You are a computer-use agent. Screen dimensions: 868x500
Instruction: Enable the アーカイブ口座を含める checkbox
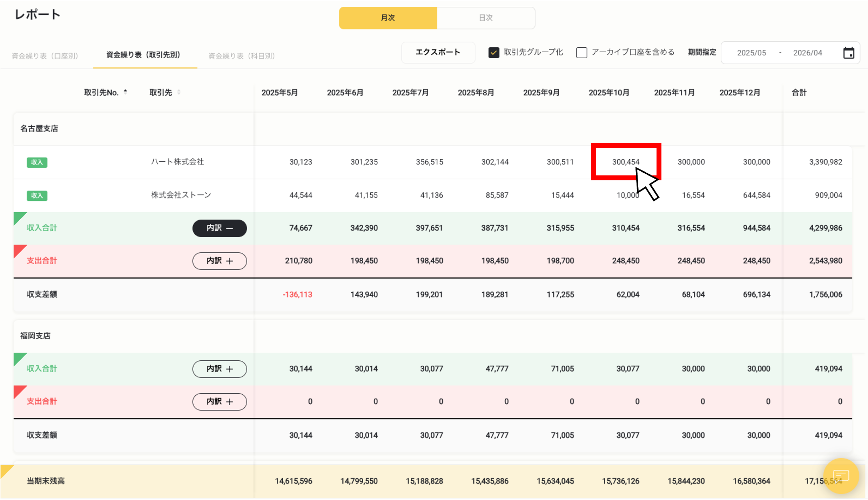(x=581, y=53)
